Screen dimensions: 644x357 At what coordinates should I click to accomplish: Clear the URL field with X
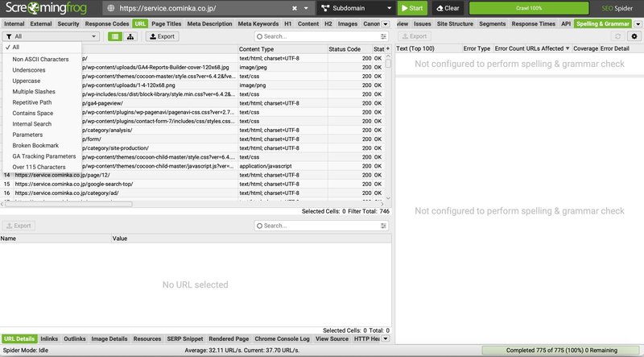pyautogui.click(x=294, y=8)
